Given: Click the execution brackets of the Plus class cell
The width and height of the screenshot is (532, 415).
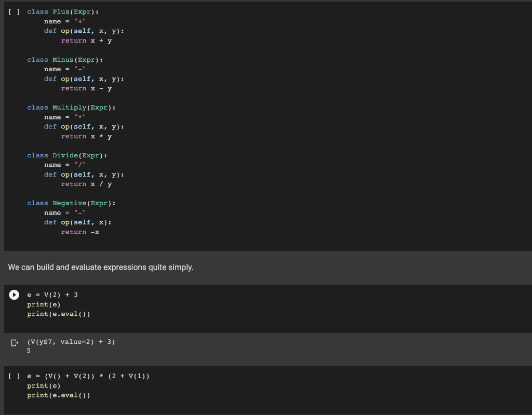Looking at the screenshot, I should (14, 11).
